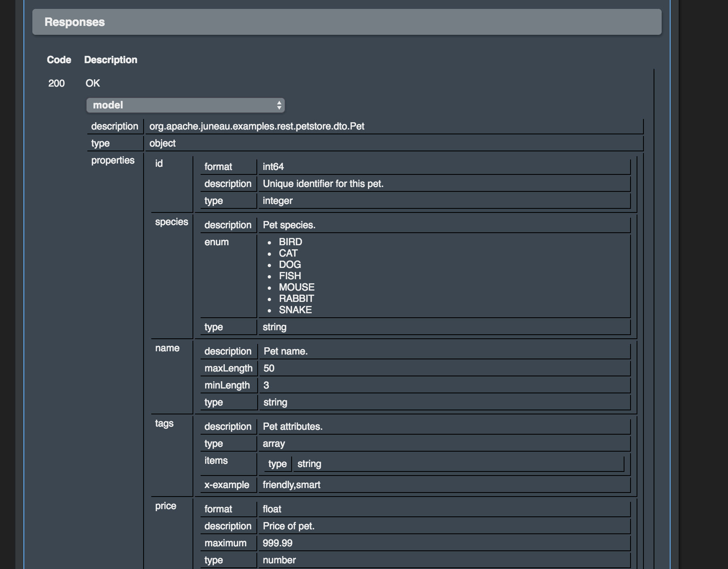Click the SNAKE enum value
The width and height of the screenshot is (728, 569).
click(x=295, y=310)
